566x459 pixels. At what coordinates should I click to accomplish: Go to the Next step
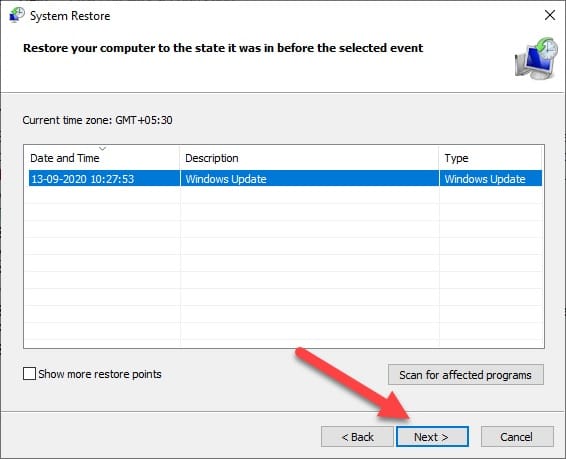tap(432, 437)
